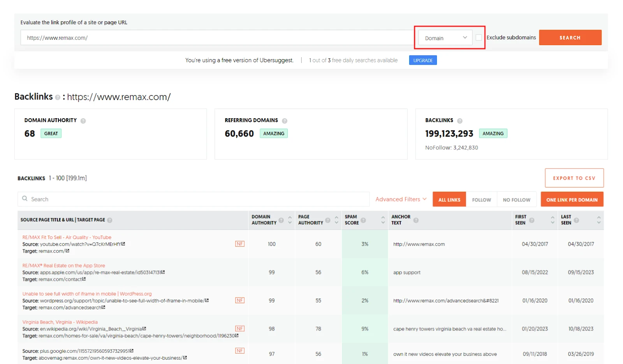Click '1 out of 3 free daily searches' text
The height and width of the screenshot is (364, 623).
(x=354, y=60)
